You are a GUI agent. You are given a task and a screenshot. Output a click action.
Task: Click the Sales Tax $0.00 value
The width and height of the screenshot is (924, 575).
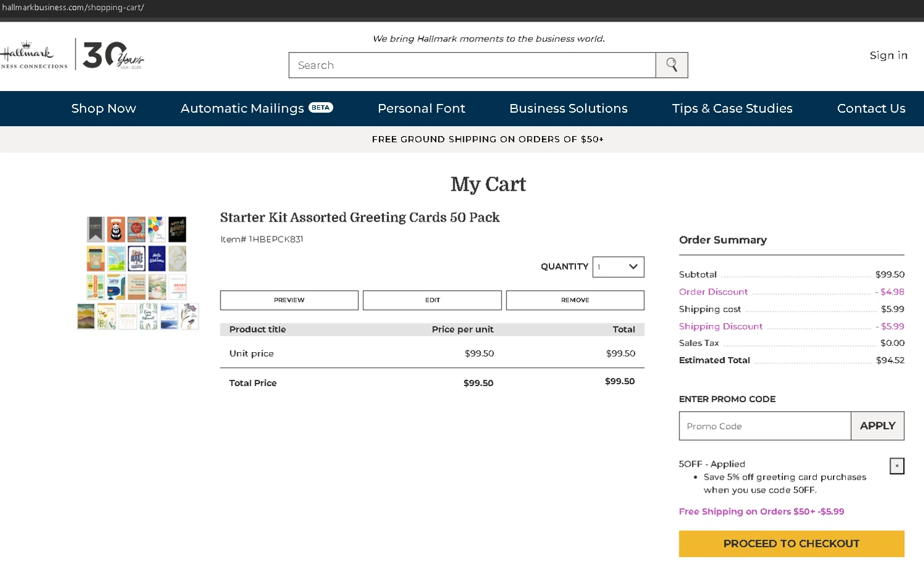[893, 343]
